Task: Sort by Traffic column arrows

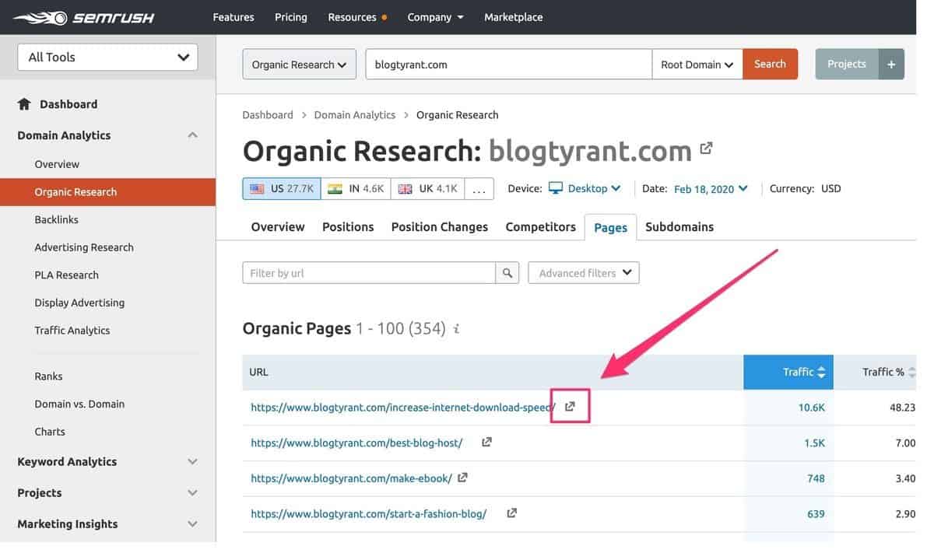Action: pyautogui.click(x=821, y=373)
